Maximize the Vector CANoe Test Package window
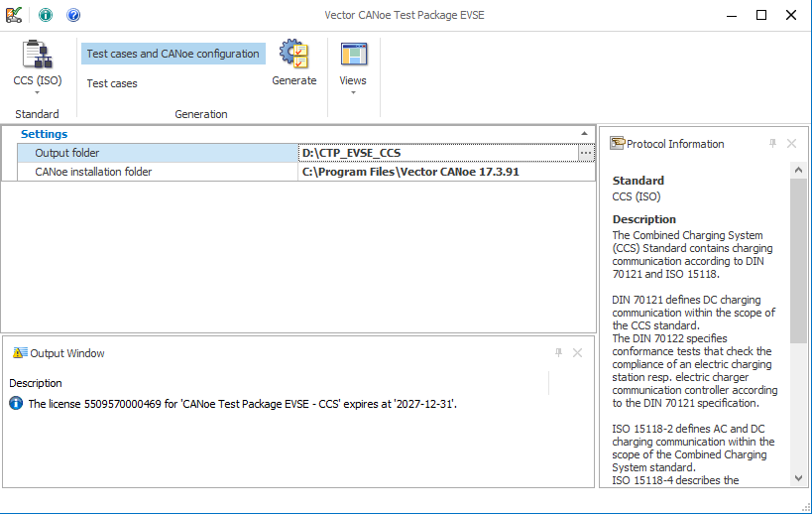Screen dimensions: 812x514 click(761, 15)
